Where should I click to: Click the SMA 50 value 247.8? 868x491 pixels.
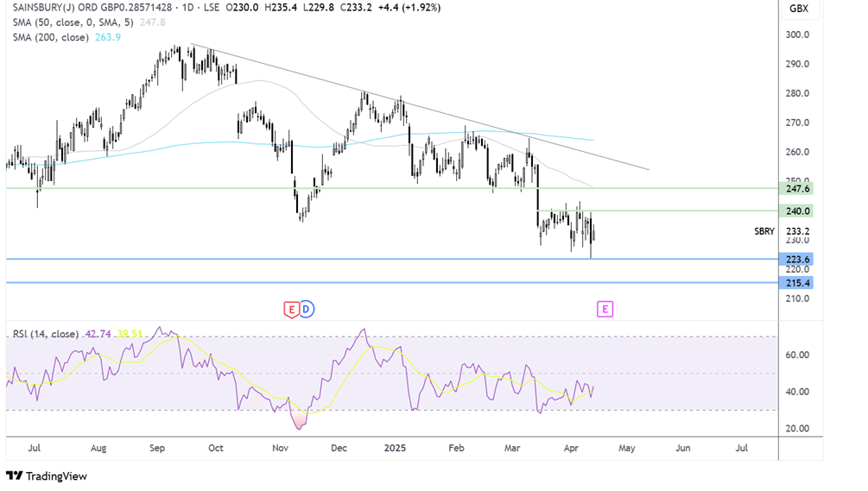pos(152,22)
